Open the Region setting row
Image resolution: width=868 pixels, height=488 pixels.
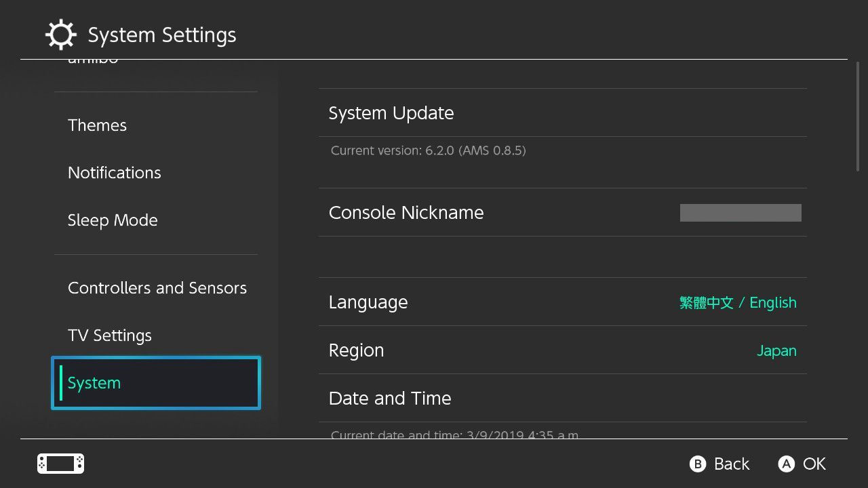[x=563, y=350]
